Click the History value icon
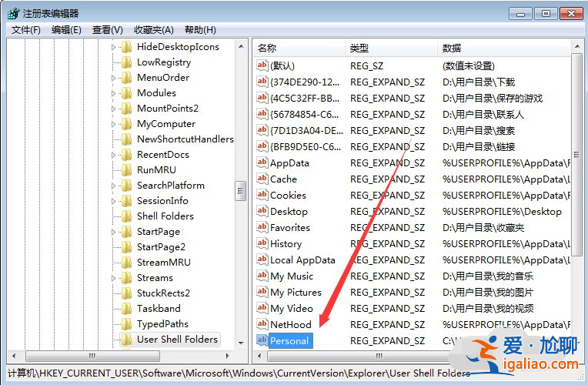This screenshot has width=588, height=385. tap(262, 243)
